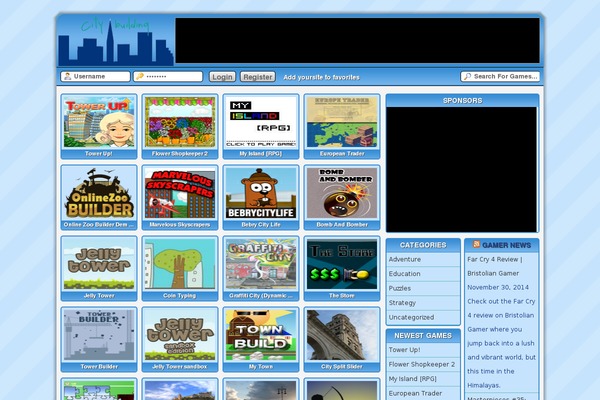
Task: Click the Sponsors ad panel
Action: (x=461, y=170)
